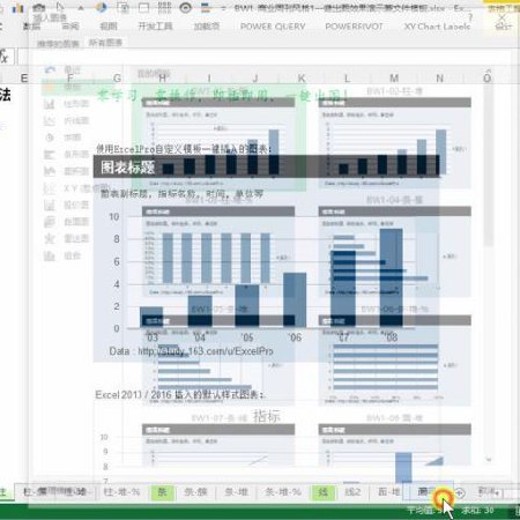Switch to green sheet tab 条
520x520 pixels.
[x=162, y=492]
